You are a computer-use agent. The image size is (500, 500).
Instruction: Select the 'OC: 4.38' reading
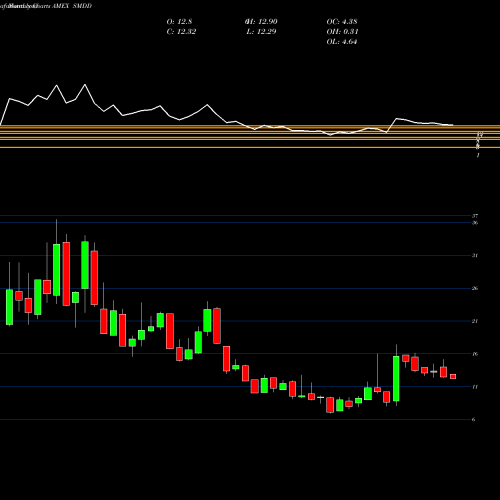coord(342,22)
